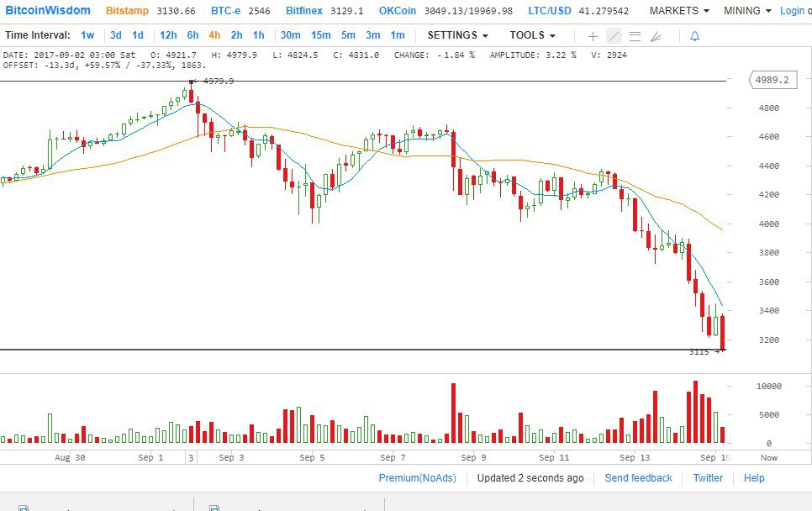Expand the MARKETS dropdown menu

[x=679, y=11]
